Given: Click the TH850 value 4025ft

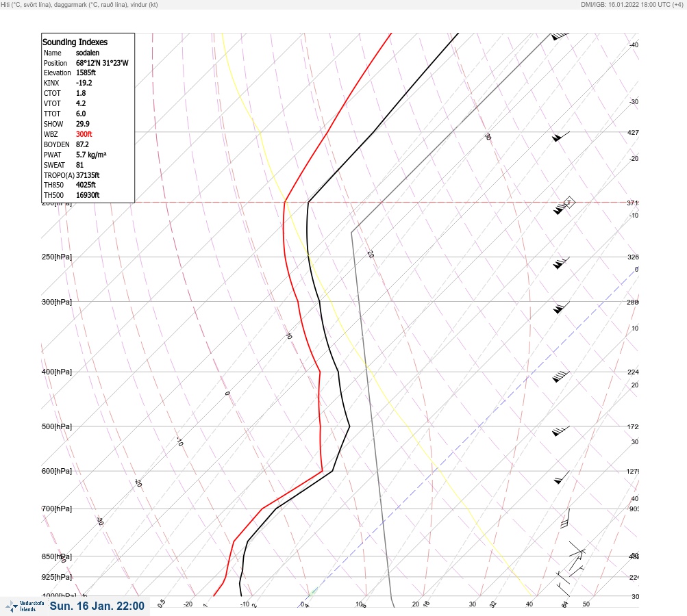Looking at the screenshot, I should point(86,185).
